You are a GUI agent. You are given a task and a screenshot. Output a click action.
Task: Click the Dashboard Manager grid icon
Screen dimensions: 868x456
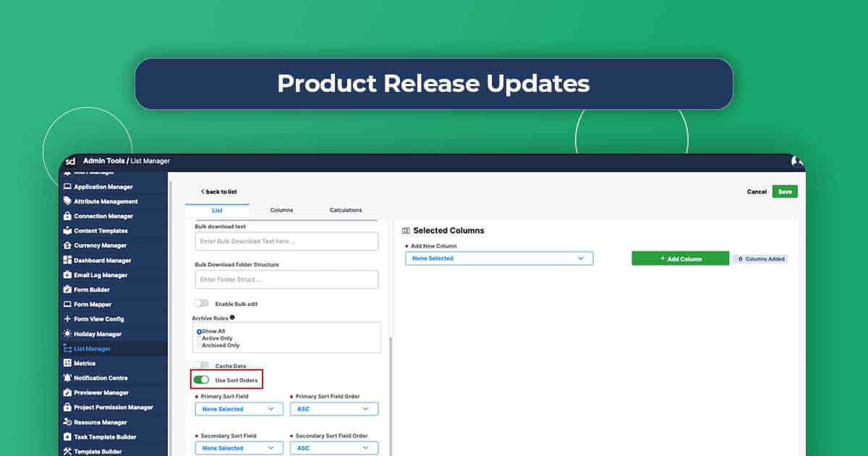(67, 260)
